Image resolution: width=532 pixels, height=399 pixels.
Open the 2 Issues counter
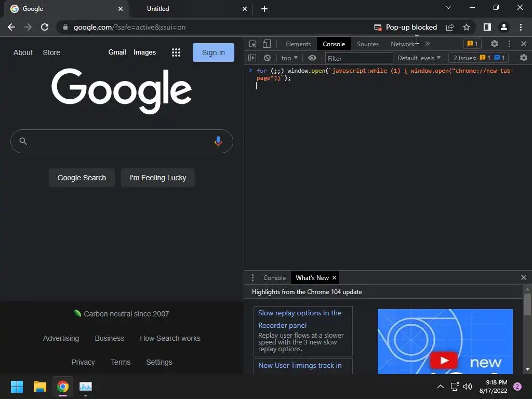coord(478,58)
